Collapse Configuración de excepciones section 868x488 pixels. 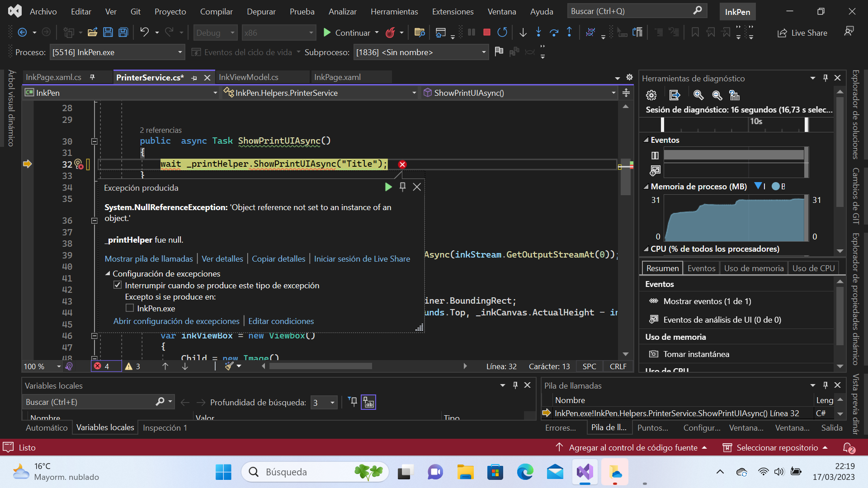[x=108, y=274]
